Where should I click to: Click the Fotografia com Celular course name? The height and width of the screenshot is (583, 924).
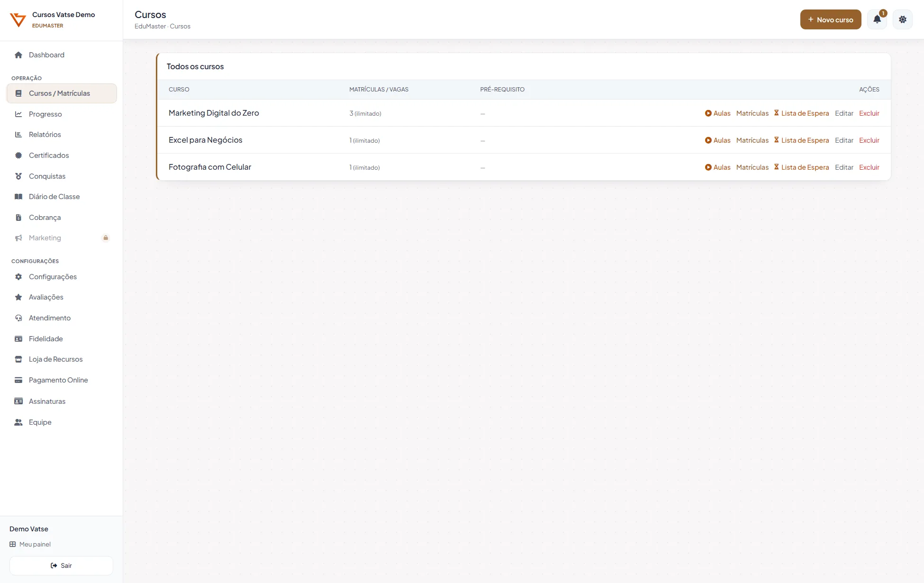click(210, 167)
